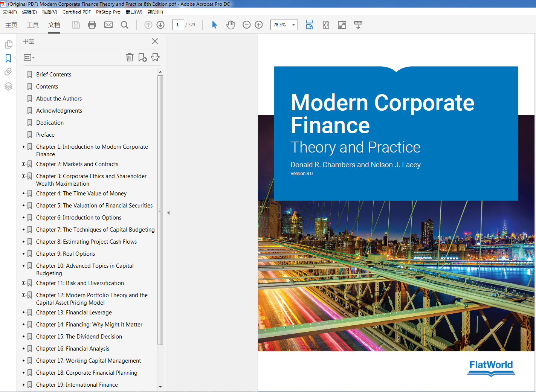Open the Find text magnifier icon
The width and height of the screenshot is (536, 392).
124,25
